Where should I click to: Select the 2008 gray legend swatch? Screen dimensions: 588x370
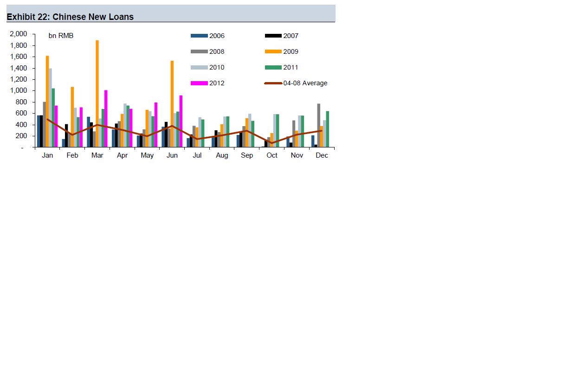pyautogui.click(x=199, y=52)
